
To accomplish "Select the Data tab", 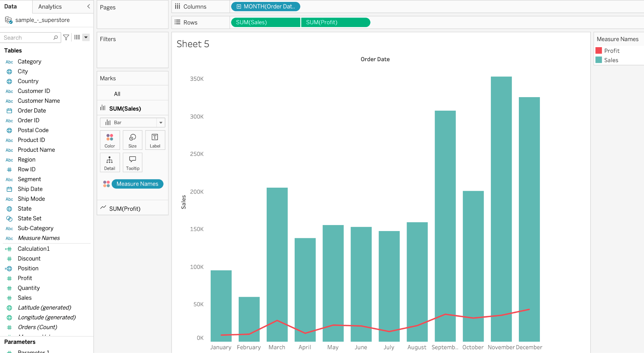I will point(11,7).
